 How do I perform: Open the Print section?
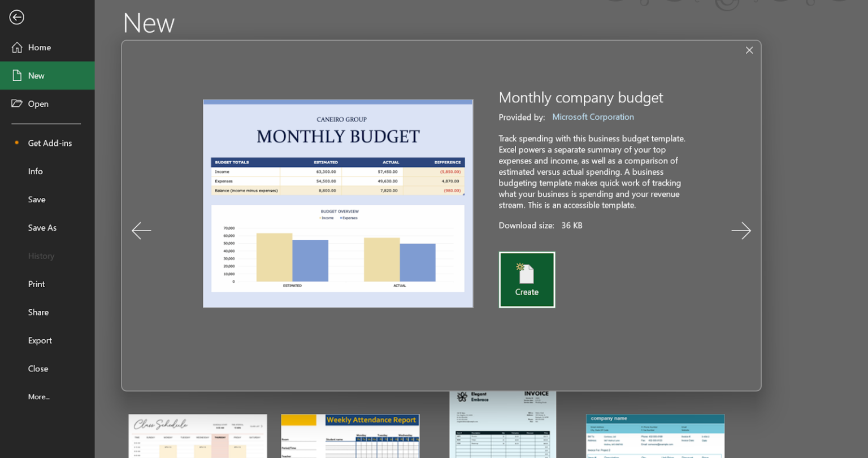tap(36, 284)
